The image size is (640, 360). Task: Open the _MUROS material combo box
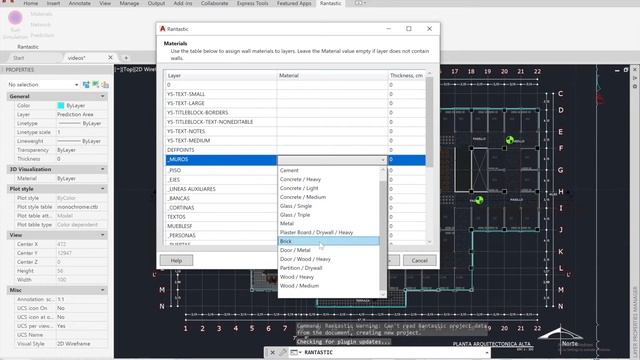click(332, 160)
